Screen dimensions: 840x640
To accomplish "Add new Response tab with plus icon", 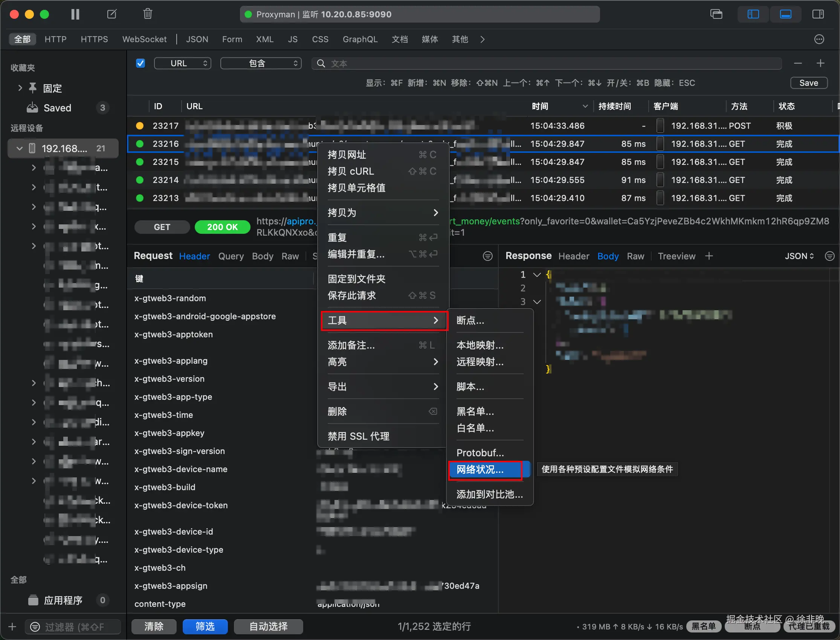I will coord(709,256).
